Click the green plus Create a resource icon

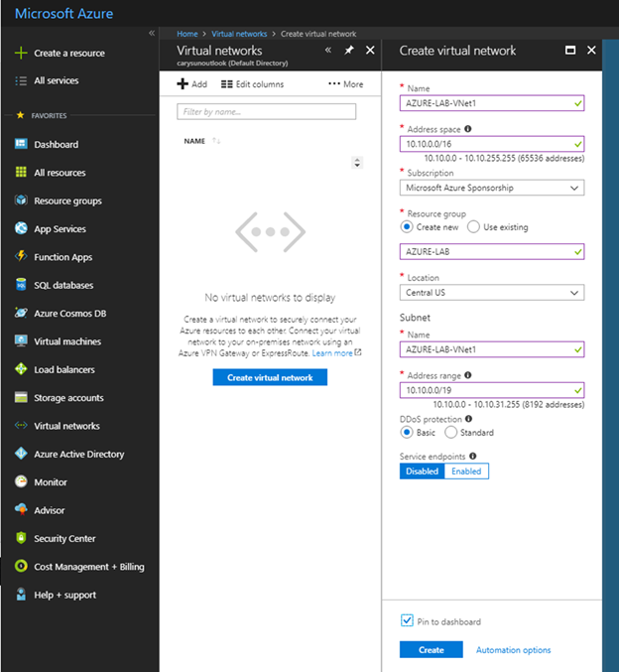pos(21,53)
